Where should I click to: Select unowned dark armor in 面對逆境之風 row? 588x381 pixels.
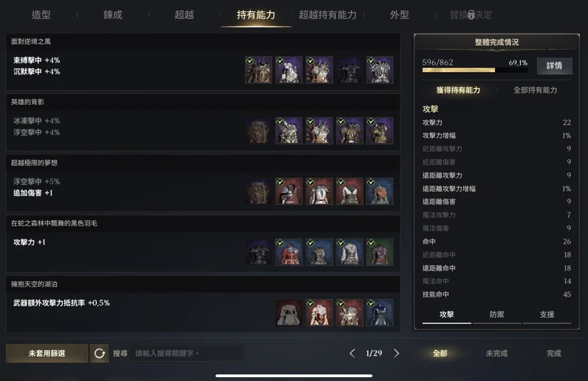(349, 70)
